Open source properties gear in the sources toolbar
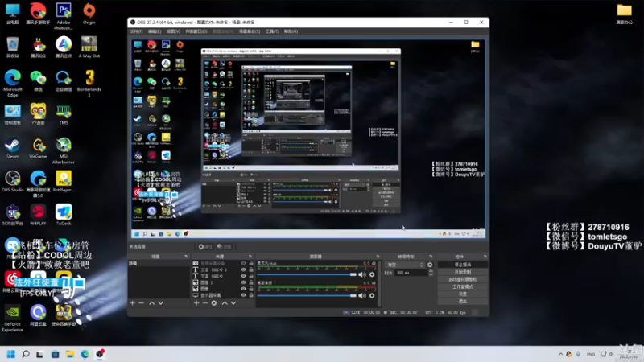644x362 pixels. pyautogui.click(x=214, y=303)
